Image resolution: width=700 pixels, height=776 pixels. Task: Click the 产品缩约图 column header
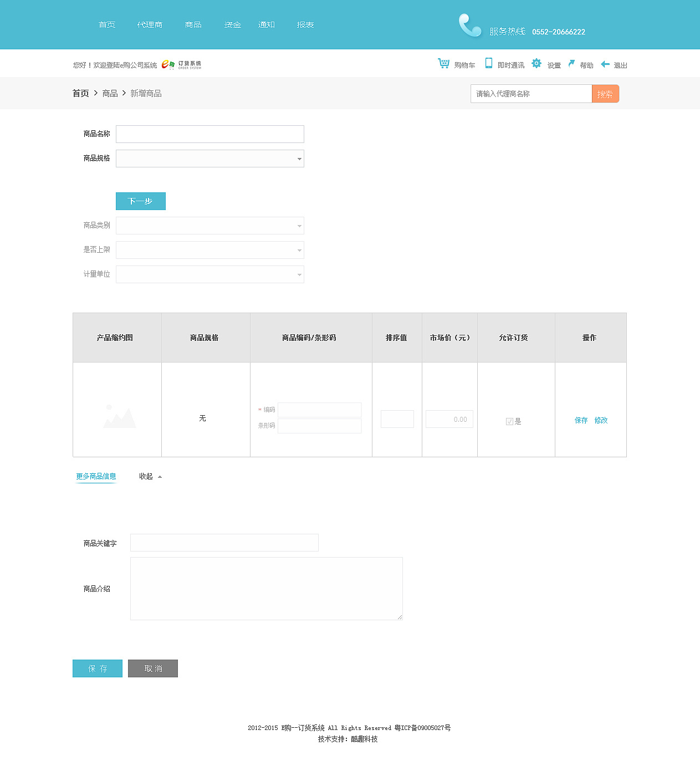[x=117, y=338]
